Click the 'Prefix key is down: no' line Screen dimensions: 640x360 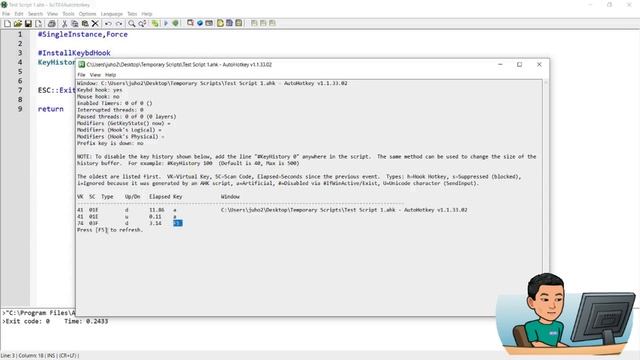(110, 143)
